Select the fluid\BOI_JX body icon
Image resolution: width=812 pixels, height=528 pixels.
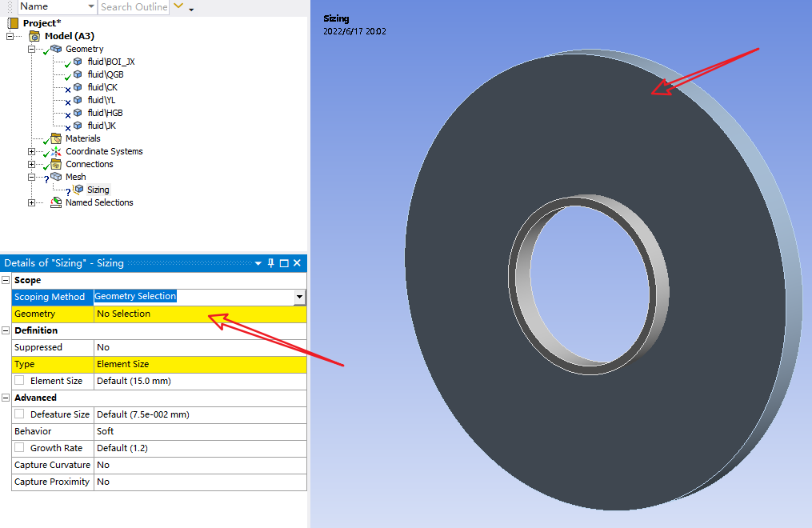pos(78,62)
